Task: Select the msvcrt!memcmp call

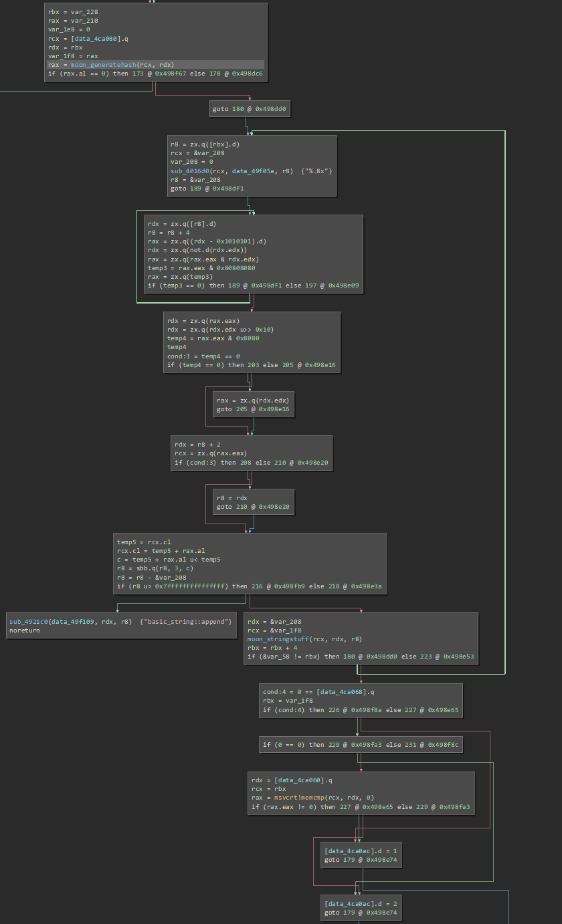Action: point(296,797)
